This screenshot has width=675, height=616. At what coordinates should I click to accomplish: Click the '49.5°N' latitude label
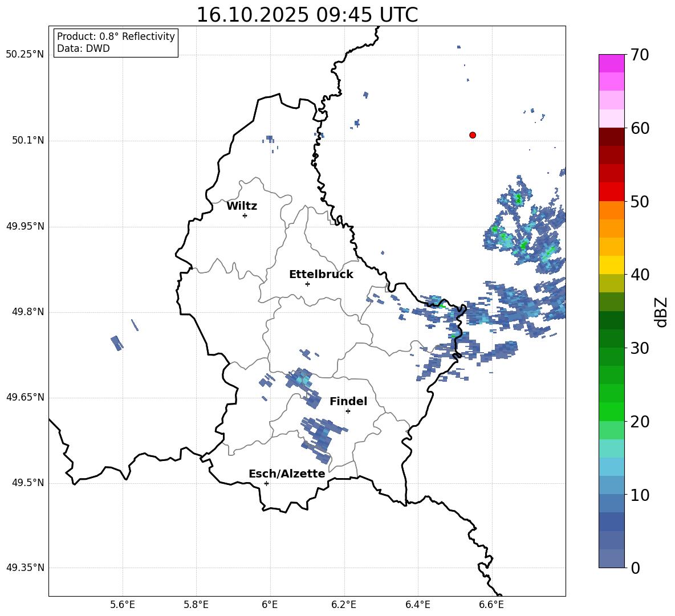[x=28, y=483]
